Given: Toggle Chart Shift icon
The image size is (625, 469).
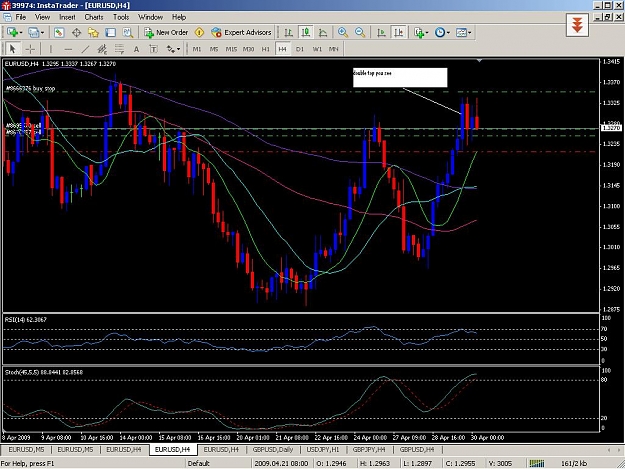Looking at the screenshot, I should pos(398,32).
